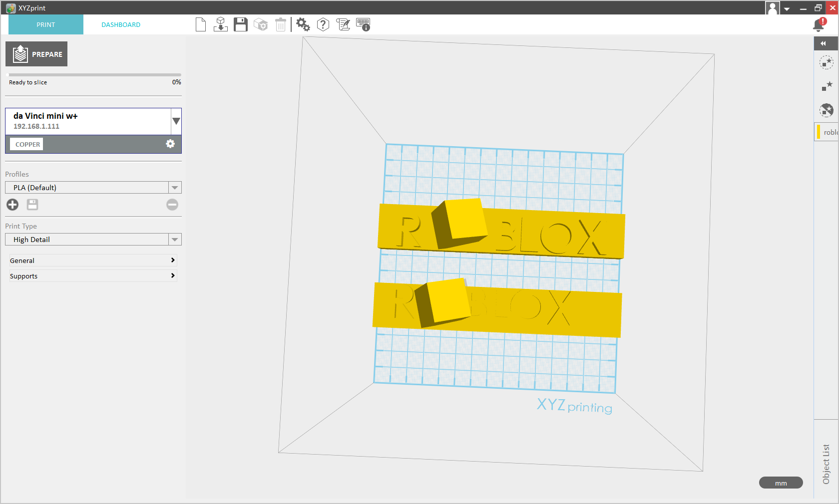The width and height of the screenshot is (839, 504).
Task: Open the scroll and quill icon
Action: pos(343,24)
